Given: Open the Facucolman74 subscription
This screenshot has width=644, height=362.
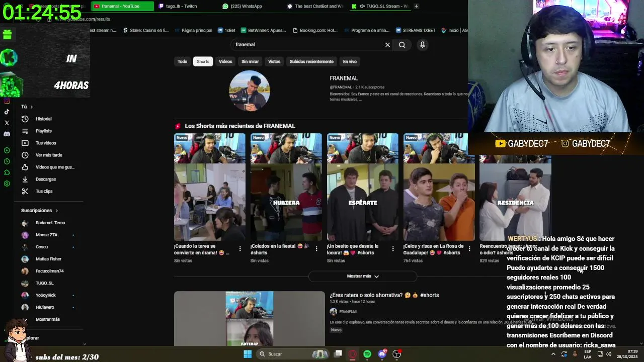Looking at the screenshot, I should [x=49, y=271].
